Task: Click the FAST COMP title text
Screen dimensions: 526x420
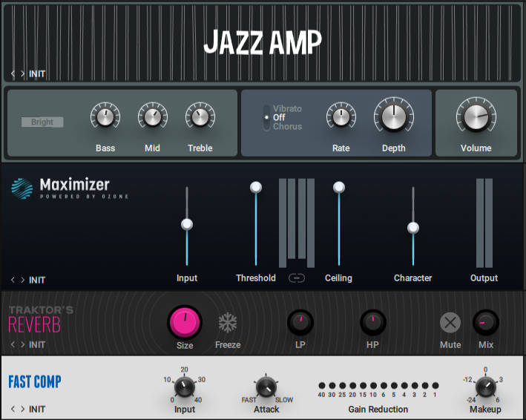Action: (35, 381)
